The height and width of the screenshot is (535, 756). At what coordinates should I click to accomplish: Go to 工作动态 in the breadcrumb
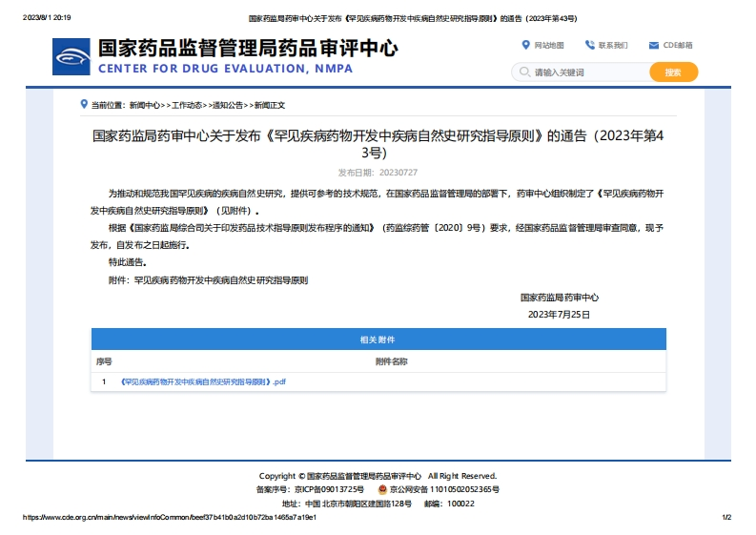[187, 105]
